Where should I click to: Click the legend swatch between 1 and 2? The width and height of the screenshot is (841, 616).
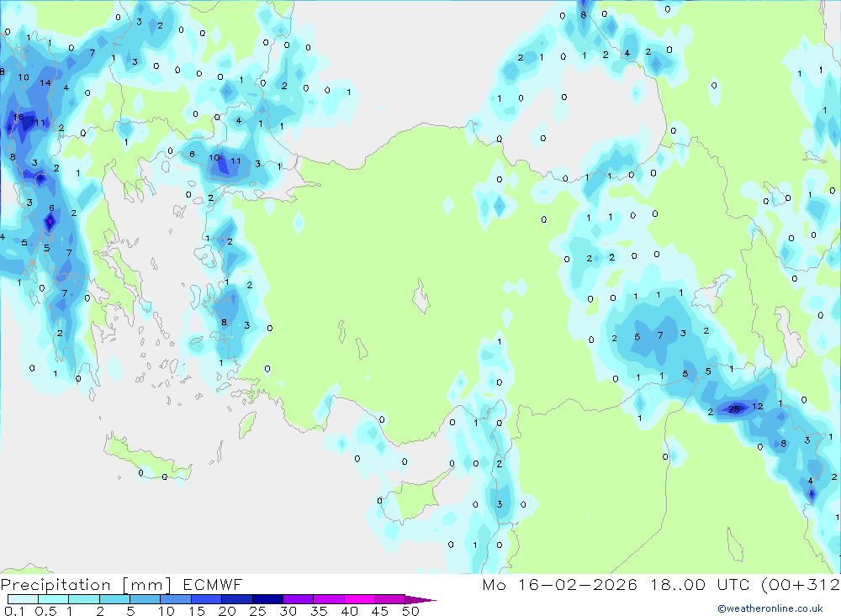84,599
